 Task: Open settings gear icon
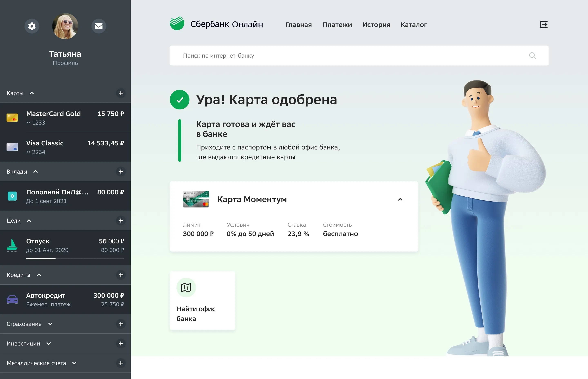coord(32,26)
